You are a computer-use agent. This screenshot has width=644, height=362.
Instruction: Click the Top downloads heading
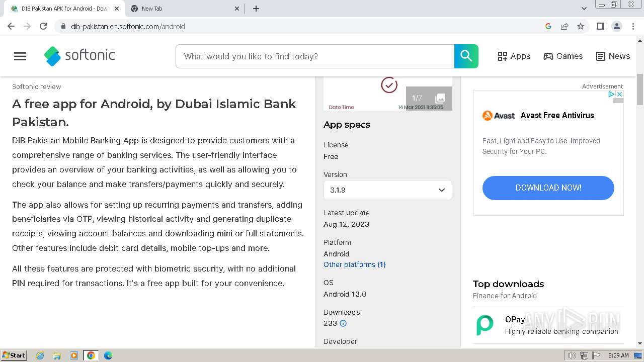(508, 284)
